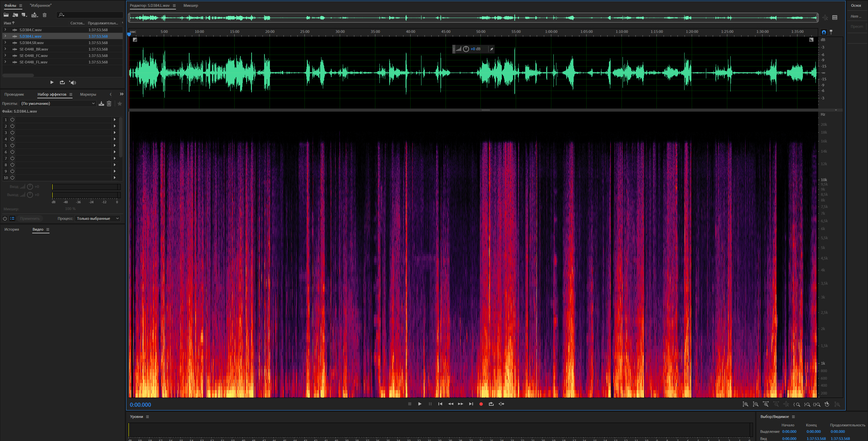Viewport: 868px width, 441px height.
Task: Click the История panel tab
Action: coord(12,230)
